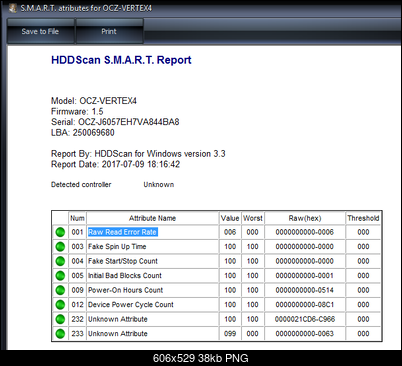The image size is (402, 366).
Task: Click the Threshold column header
Action: (363, 218)
